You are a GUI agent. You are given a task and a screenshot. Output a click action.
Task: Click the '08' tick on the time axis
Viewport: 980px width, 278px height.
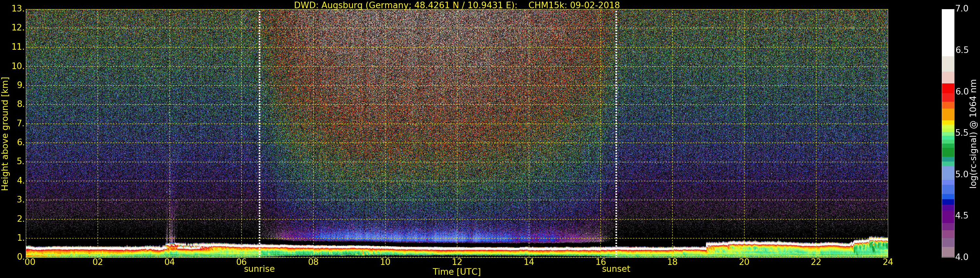pyautogui.click(x=313, y=262)
